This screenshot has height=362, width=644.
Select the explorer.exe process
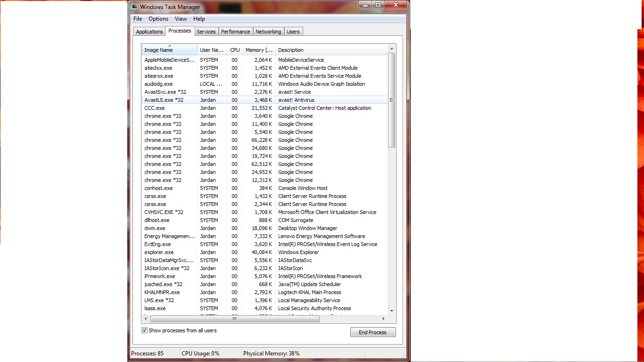coord(265,252)
